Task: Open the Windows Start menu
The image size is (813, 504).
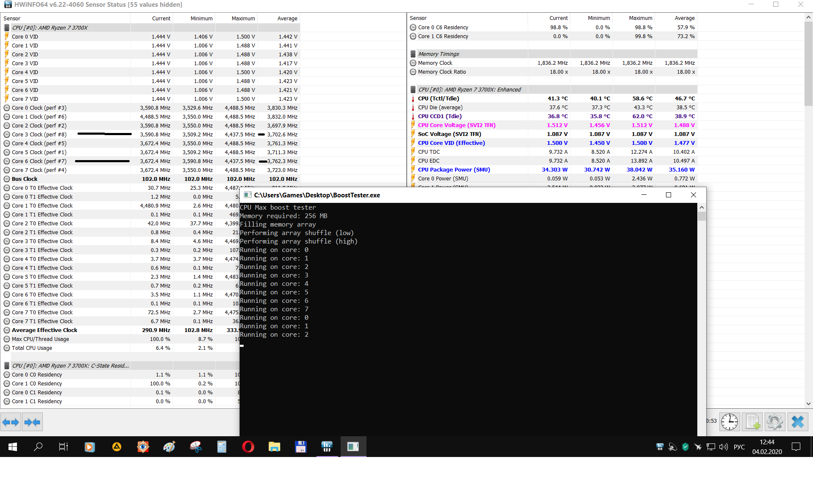Action: (x=13, y=447)
